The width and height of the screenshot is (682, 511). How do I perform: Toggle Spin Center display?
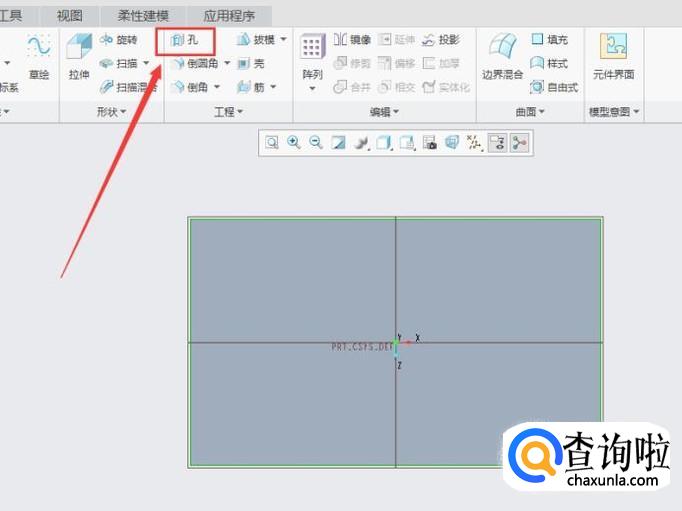pos(519,143)
